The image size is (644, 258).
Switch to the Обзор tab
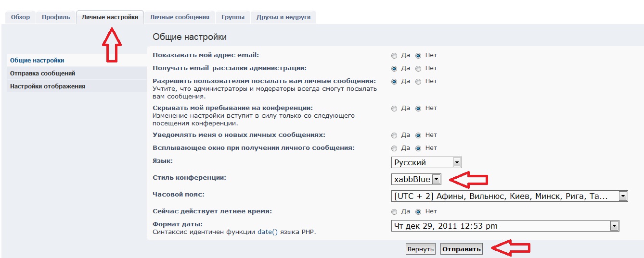point(20,17)
